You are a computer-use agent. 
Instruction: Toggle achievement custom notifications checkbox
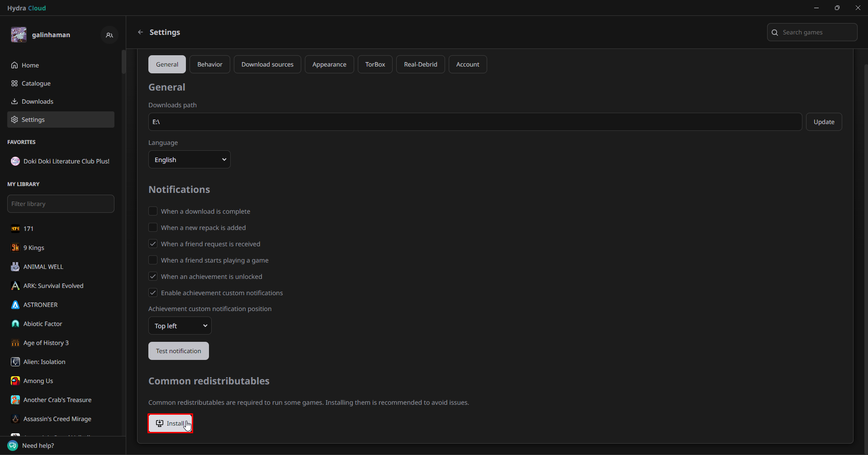pyautogui.click(x=153, y=293)
